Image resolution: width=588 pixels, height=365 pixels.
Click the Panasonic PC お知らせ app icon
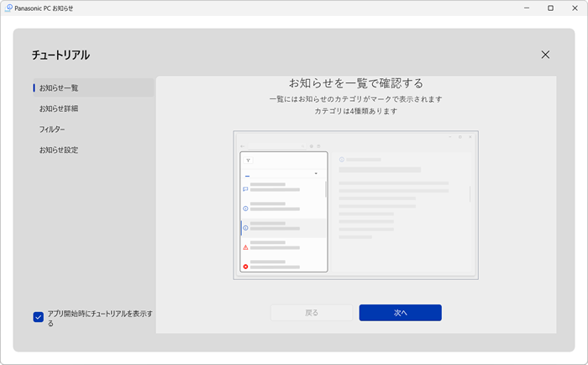click(x=8, y=8)
